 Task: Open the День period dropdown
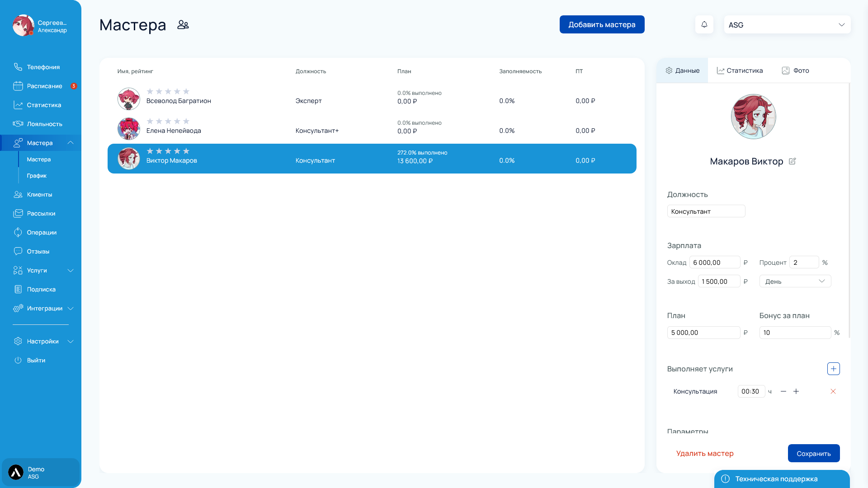click(x=795, y=281)
